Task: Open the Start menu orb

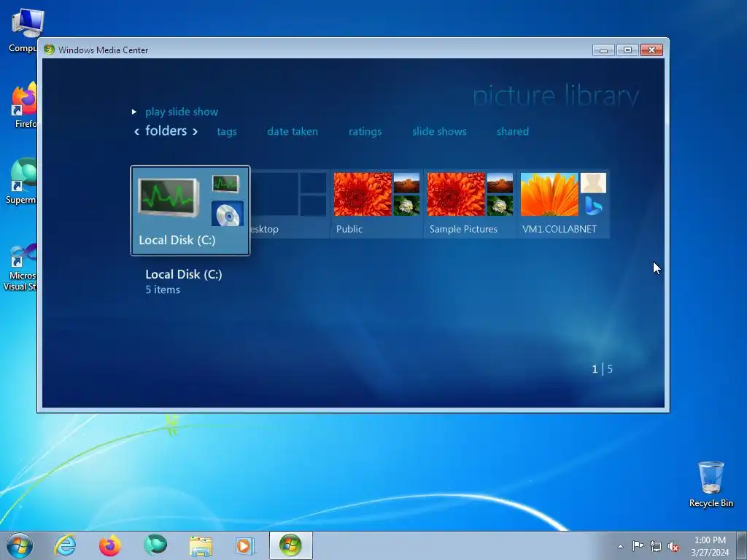Action: 20,545
